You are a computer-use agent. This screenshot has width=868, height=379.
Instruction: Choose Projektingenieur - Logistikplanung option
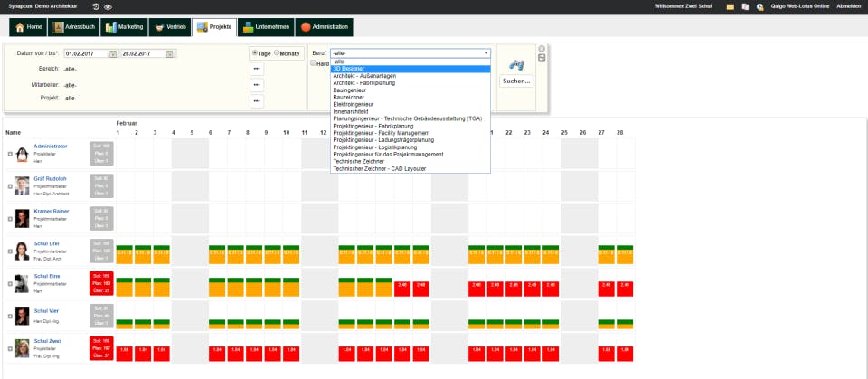[410, 147]
